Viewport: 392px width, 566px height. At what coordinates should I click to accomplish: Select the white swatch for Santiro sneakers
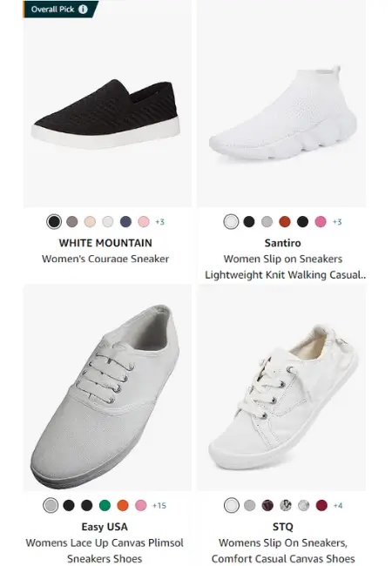click(x=231, y=222)
